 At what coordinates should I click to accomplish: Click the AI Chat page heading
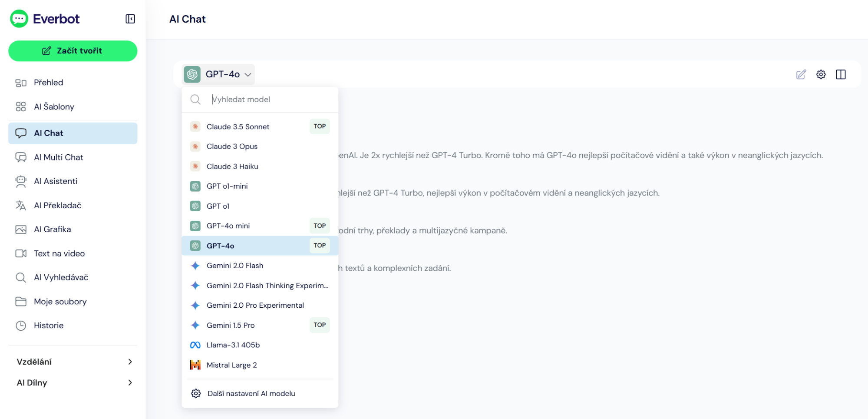[188, 19]
